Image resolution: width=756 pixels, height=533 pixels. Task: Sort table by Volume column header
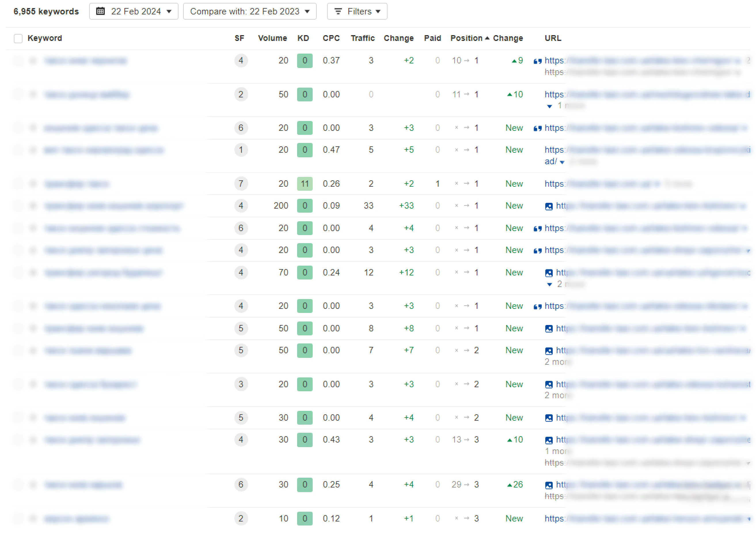pos(272,38)
